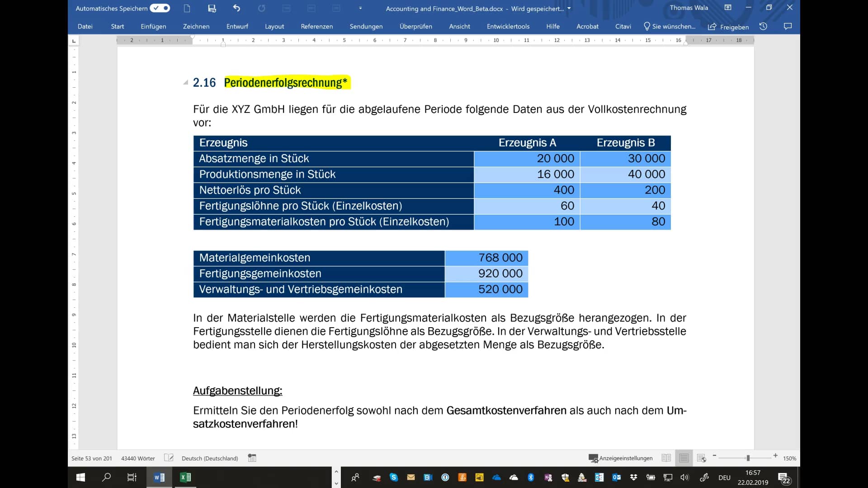Click the zoom slider handle
The height and width of the screenshot is (488, 868).
(x=748, y=458)
